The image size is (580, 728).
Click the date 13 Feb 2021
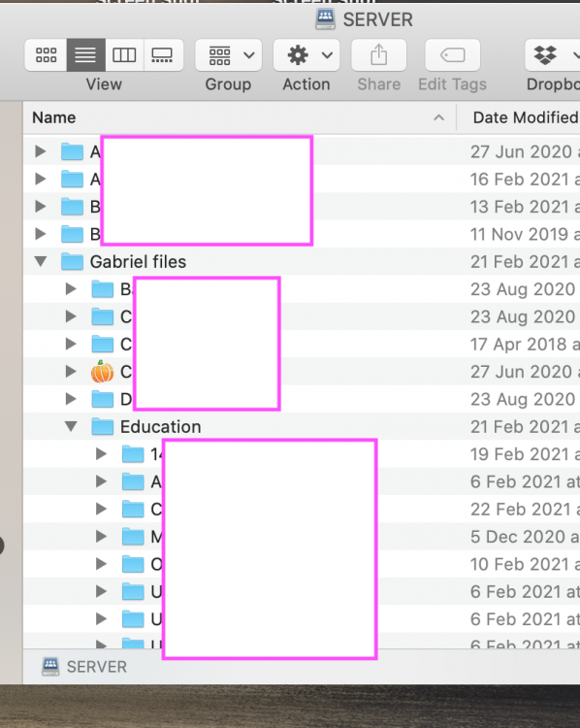525,207
